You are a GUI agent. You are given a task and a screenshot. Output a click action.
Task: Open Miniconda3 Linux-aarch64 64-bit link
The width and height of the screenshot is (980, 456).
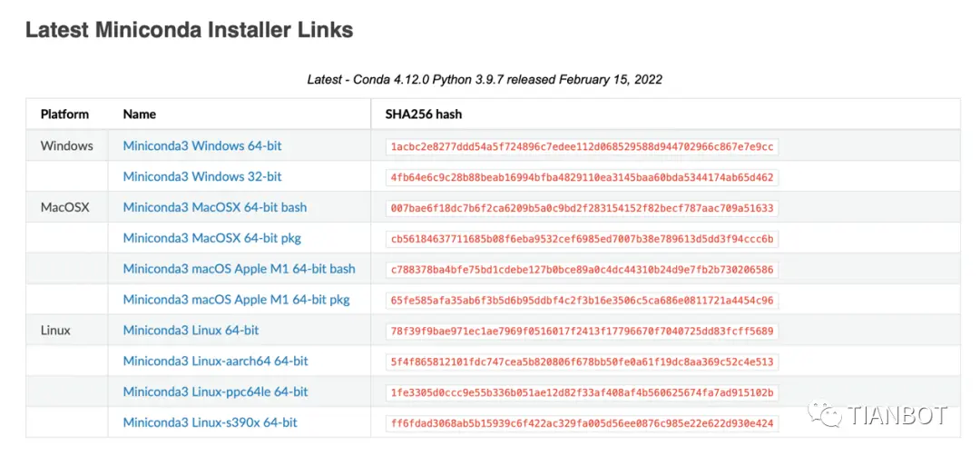215,361
